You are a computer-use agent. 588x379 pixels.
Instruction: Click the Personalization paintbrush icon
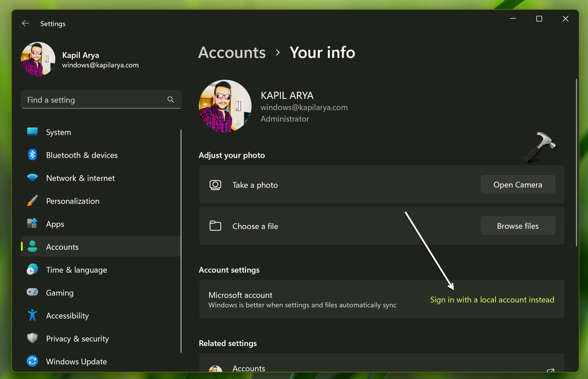point(32,201)
